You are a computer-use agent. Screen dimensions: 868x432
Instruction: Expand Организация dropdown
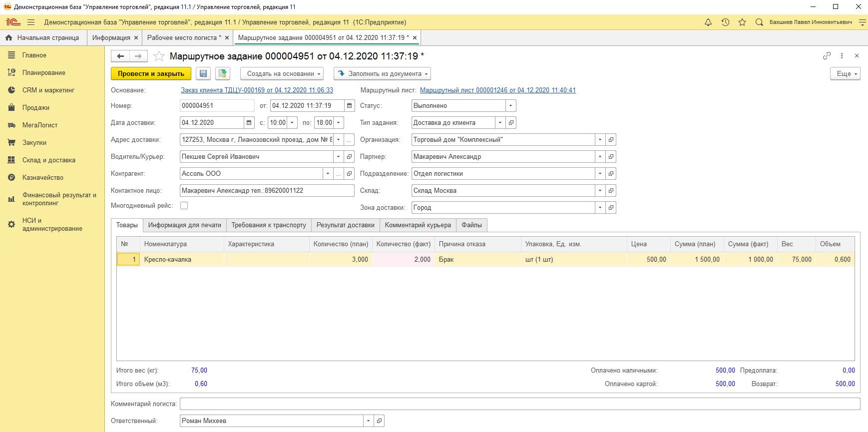pos(600,140)
